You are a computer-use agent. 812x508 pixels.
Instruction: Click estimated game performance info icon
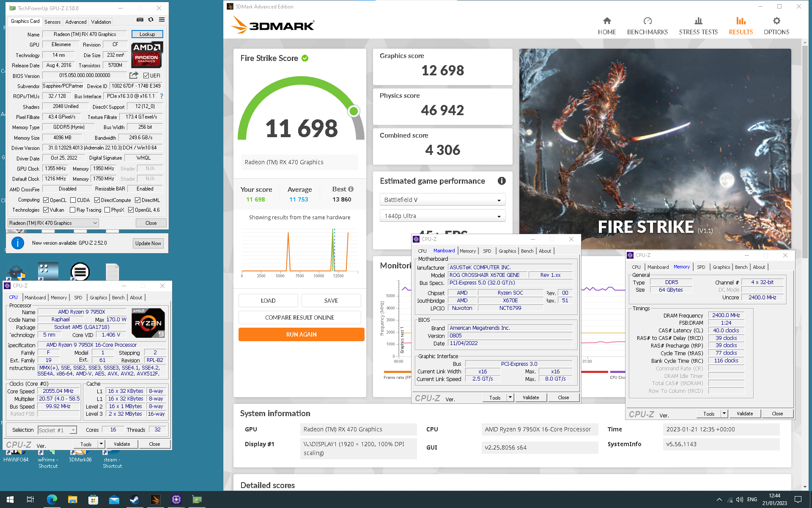coord(502,181)
